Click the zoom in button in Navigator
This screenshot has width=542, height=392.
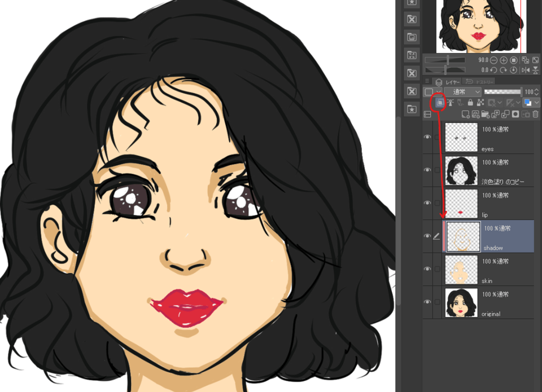click(503, 60)
